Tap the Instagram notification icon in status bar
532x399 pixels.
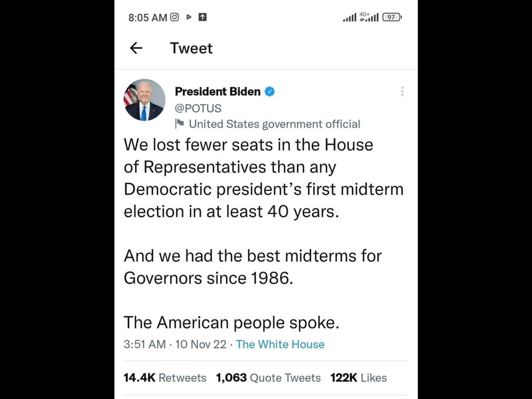point(175,17)
